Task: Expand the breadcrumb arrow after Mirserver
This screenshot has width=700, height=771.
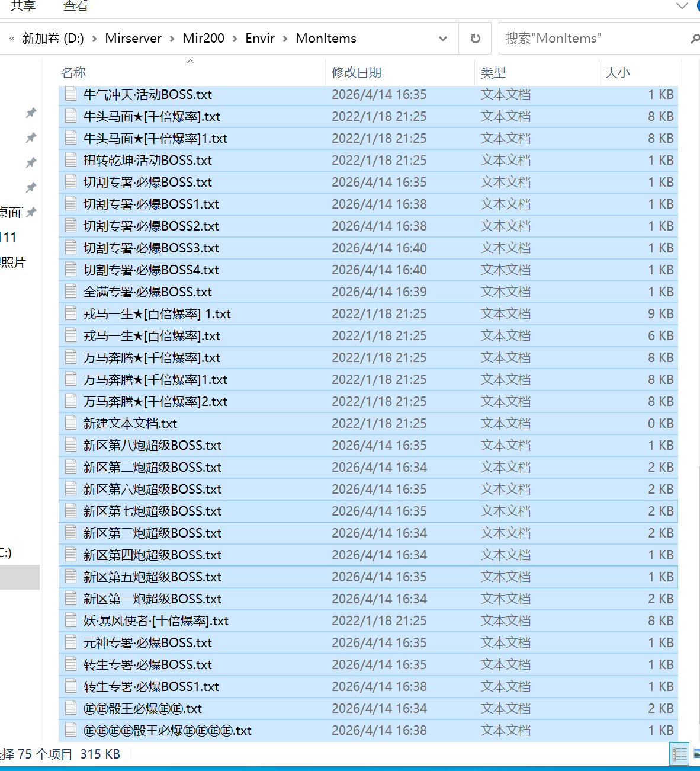Action: [x=172, y=39]
